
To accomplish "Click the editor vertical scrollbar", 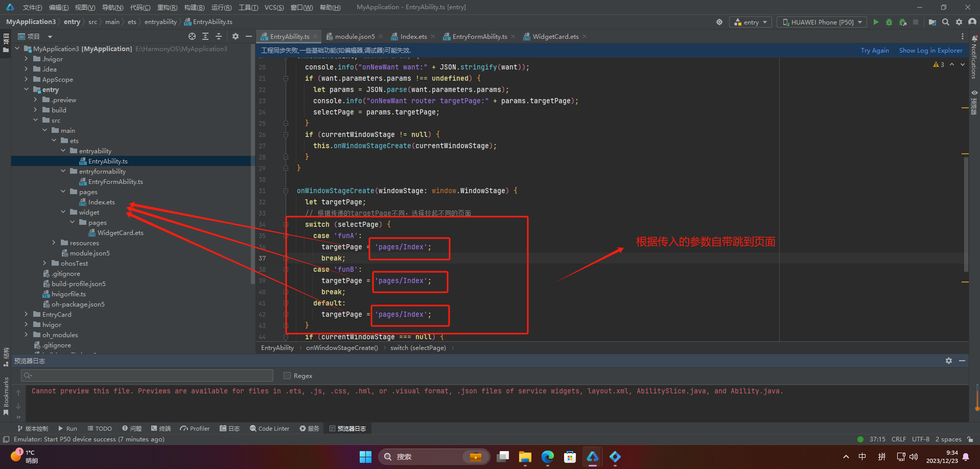I will tap(966, 215).
